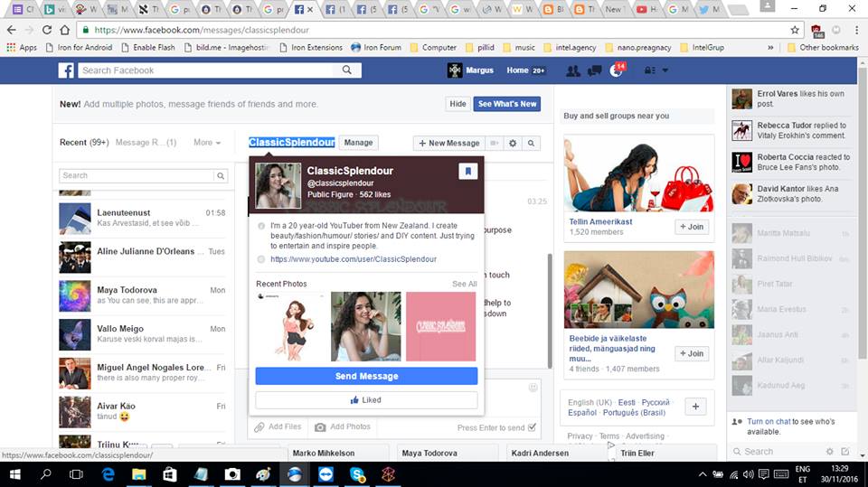Click the new chat compose icon in sidebar
The height and width of the screenshot is (487, 868).
click(844, 452)
